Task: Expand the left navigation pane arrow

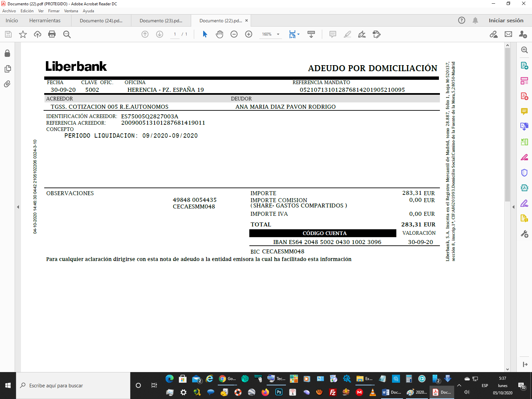Action: (x=18, y=207)
